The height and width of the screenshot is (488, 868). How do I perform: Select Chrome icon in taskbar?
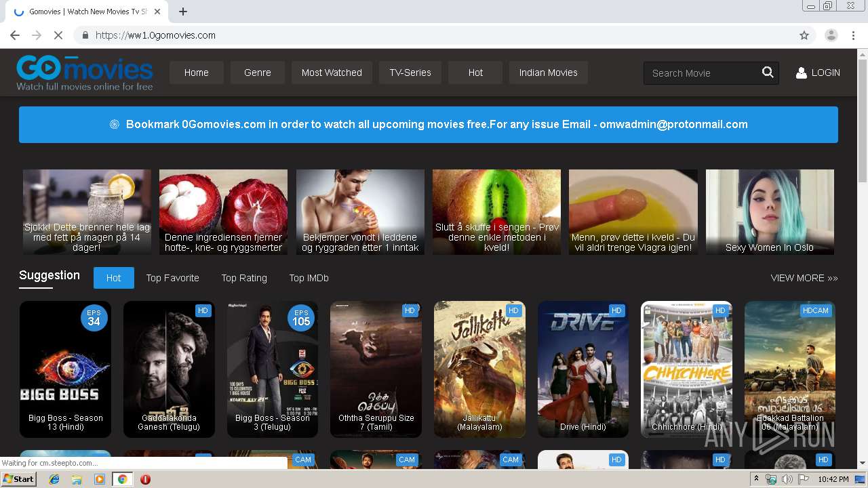pos(122,479)
